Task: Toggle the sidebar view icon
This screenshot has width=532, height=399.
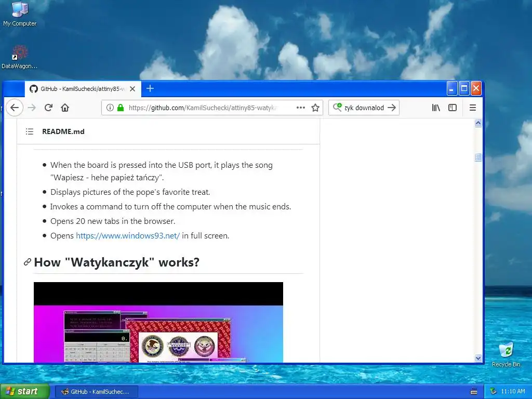Action: click(453, 108)
